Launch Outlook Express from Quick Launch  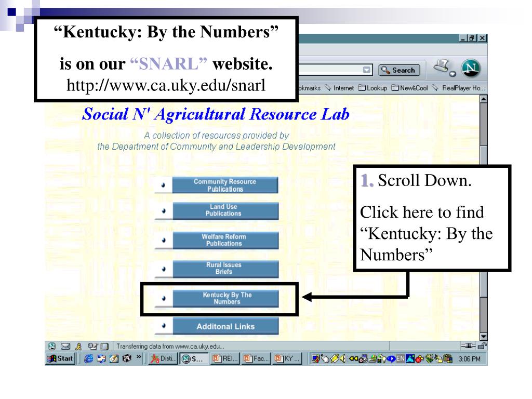point(101,358)
